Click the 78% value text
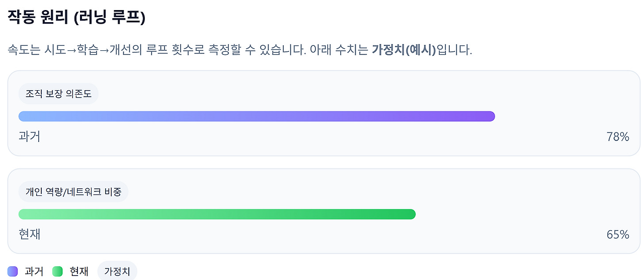Screen dimensions: 644x280 [x=618, y=137]
